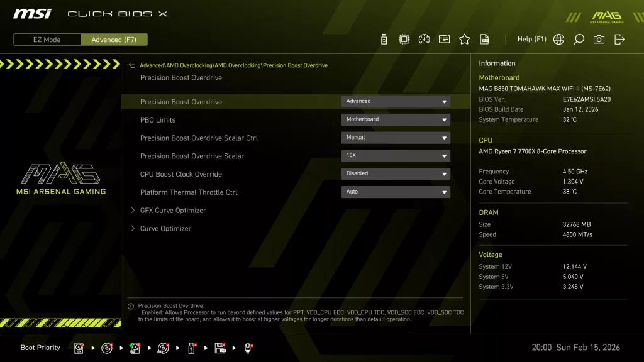Open the M-Flash USB update utility
644x362 pixels.
pos(384,38)
